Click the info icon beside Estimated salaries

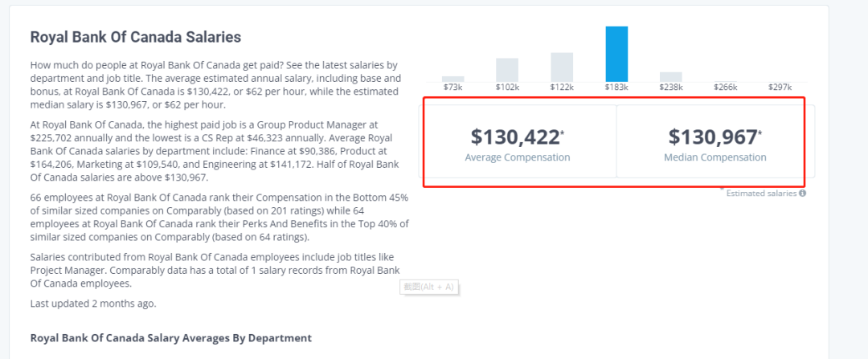click(802, 194)
